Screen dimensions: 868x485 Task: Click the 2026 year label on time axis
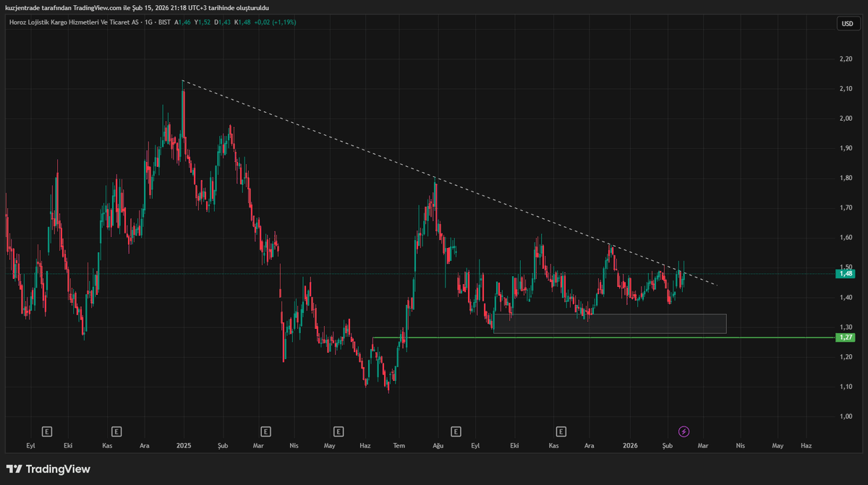(x=631, y=446)
